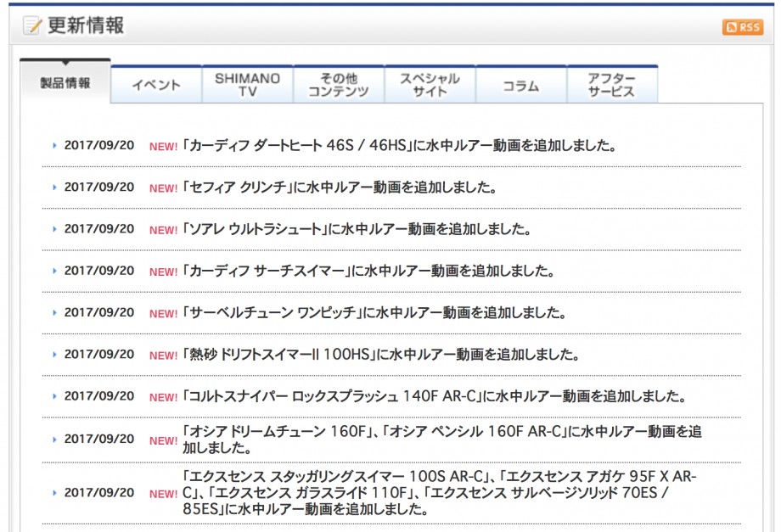781x532 pixels.
Task: Open the アフターサービス tab
Action: (612, 85)
